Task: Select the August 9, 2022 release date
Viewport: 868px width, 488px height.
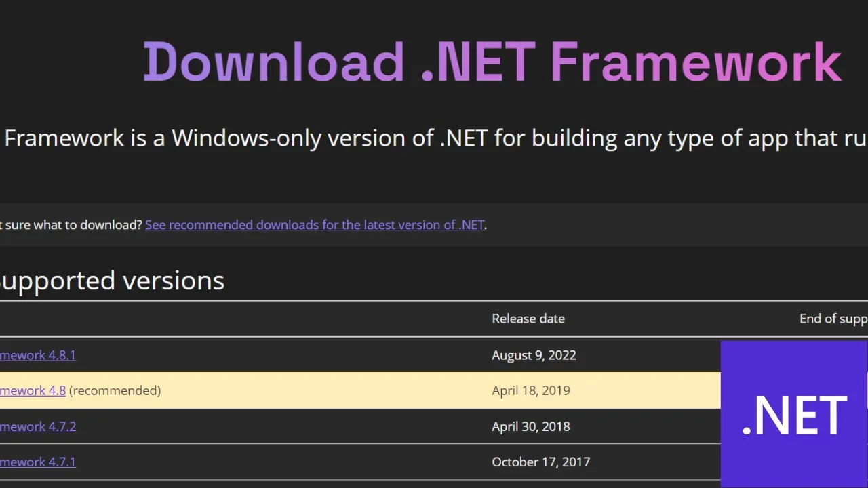Action: pyautogui.click(x=534, y=355)
